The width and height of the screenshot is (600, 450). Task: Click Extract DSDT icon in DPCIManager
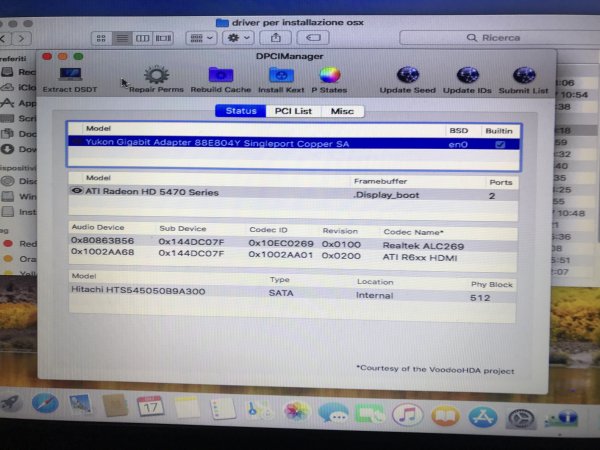70,74
